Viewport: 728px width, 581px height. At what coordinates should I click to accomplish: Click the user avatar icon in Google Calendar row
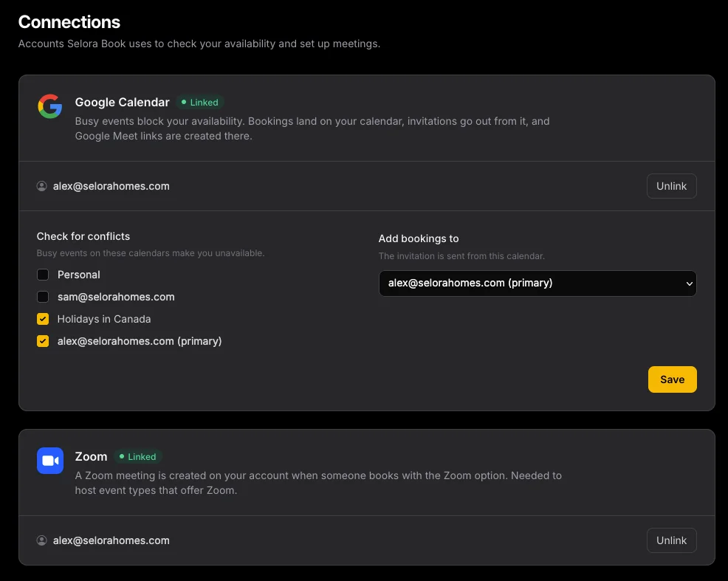click(42, 186)
